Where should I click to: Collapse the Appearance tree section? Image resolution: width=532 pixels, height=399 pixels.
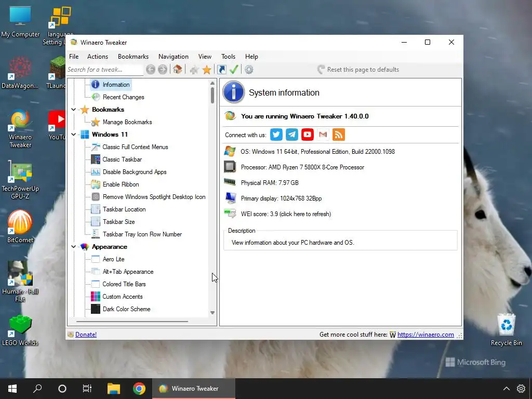pos(73,247)
